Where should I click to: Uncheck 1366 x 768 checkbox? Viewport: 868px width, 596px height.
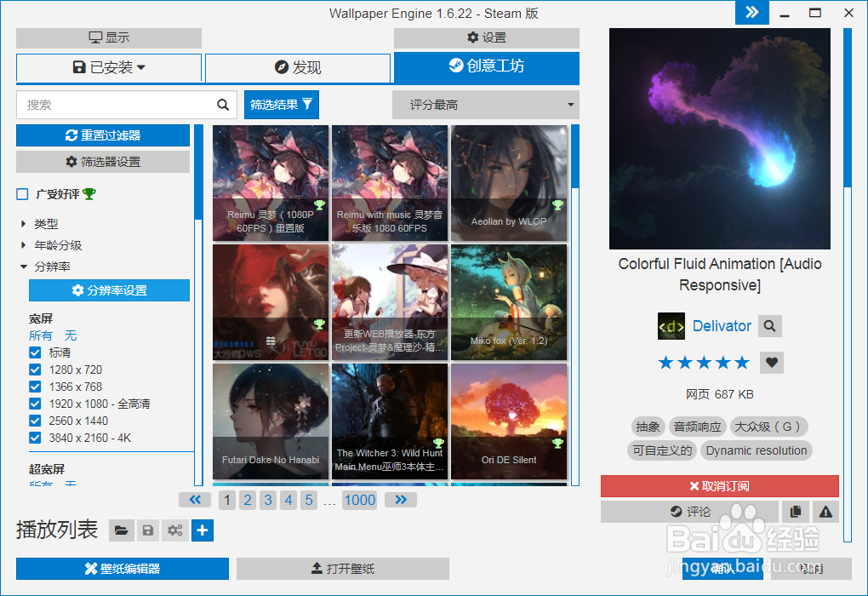point(35,387)
